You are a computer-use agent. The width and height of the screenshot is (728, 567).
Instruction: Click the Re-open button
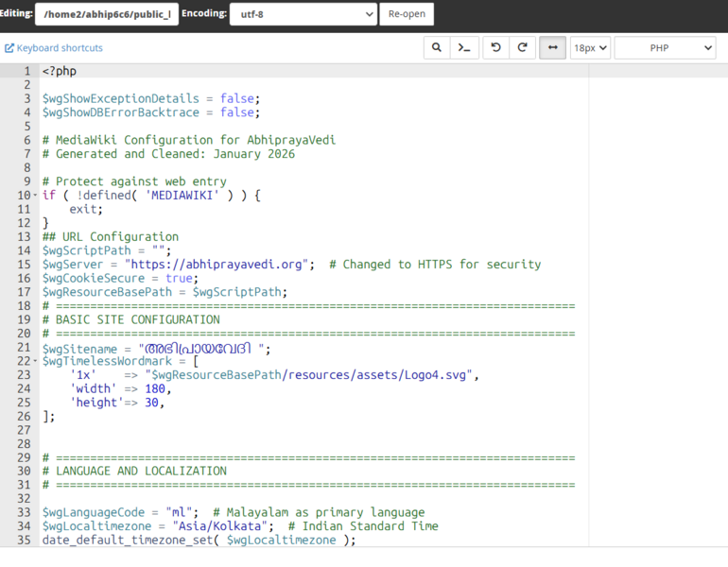point(407,14)
